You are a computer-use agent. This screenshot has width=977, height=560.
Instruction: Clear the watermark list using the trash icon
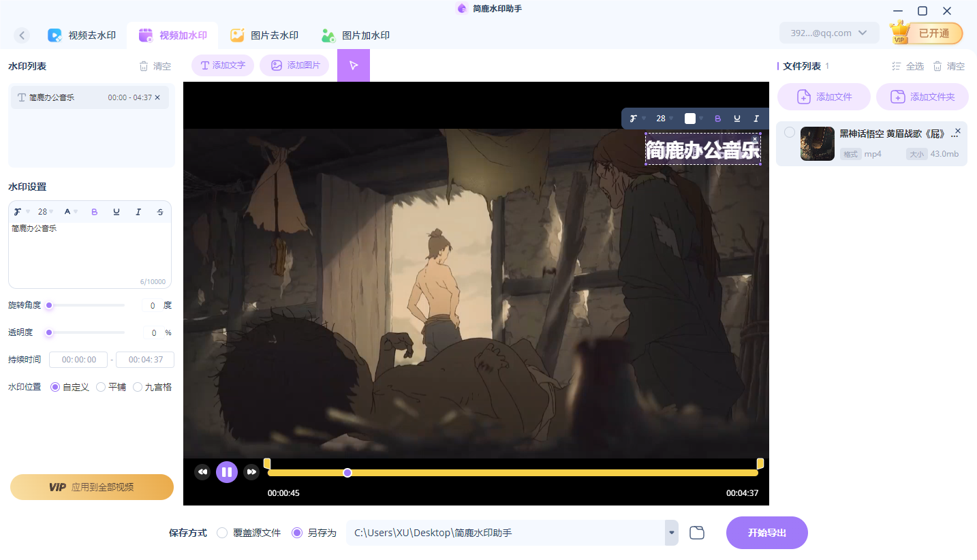(x=144, y=65)
